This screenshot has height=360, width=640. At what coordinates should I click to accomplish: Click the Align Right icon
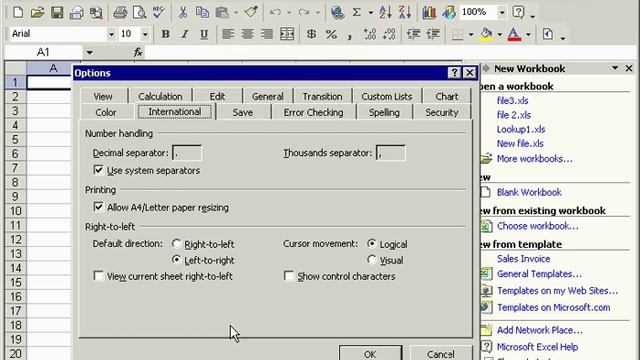coord(267,34)
